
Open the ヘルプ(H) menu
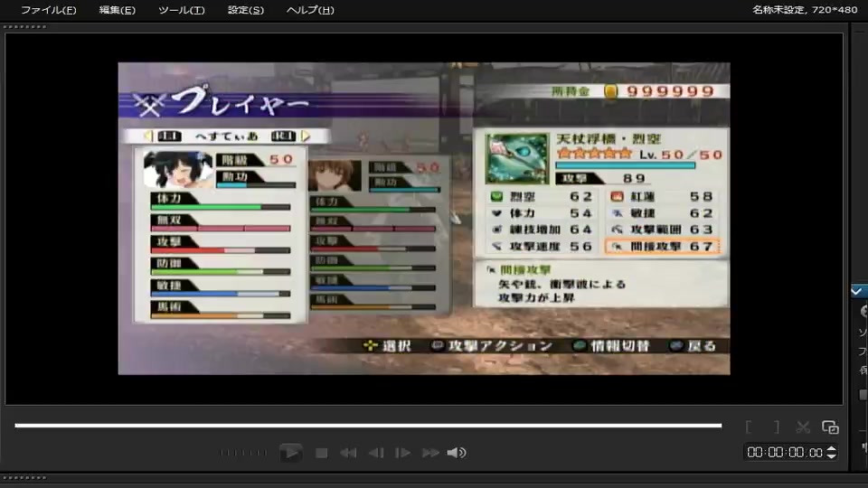pyautogui.click(x=310, y=10)
